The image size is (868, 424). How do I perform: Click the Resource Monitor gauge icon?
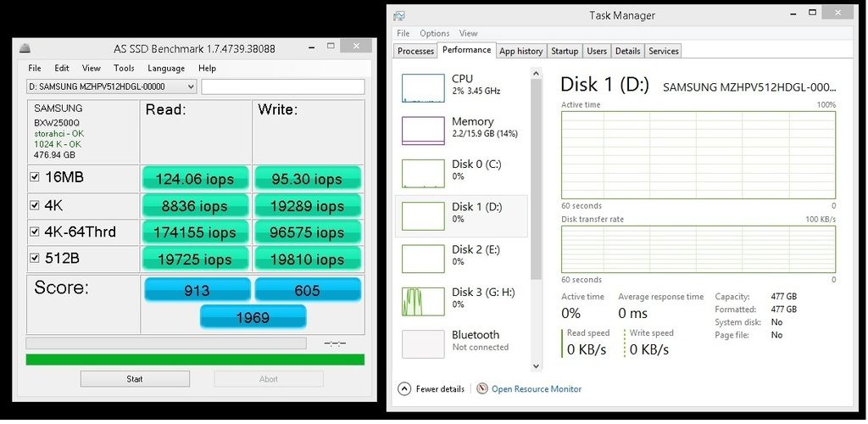click(x=482, y=388)
